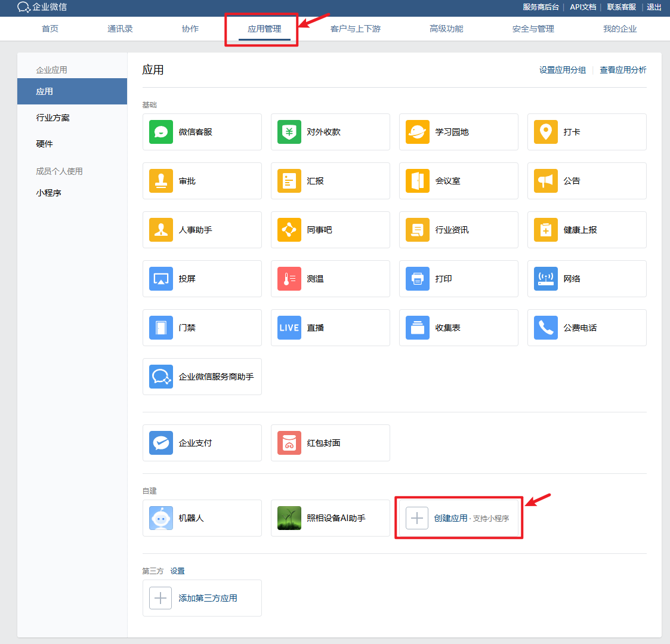Open the 审批 stamp icon

(160, 181)
